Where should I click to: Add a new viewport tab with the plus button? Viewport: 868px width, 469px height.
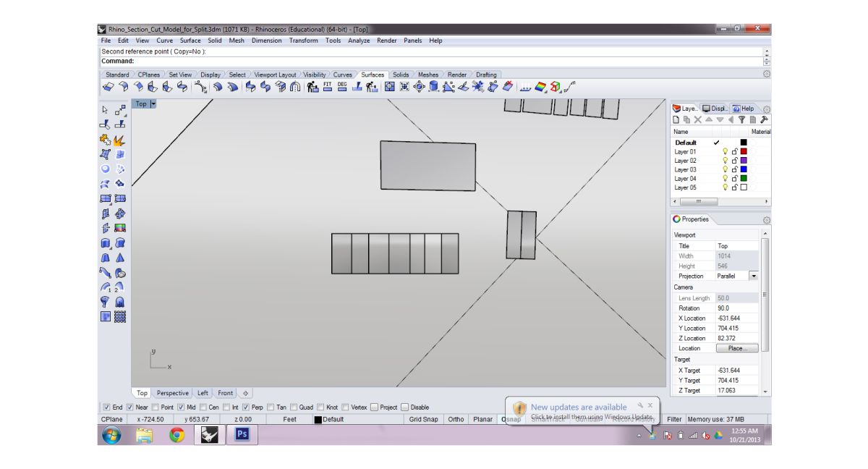(x=245, y=393)
